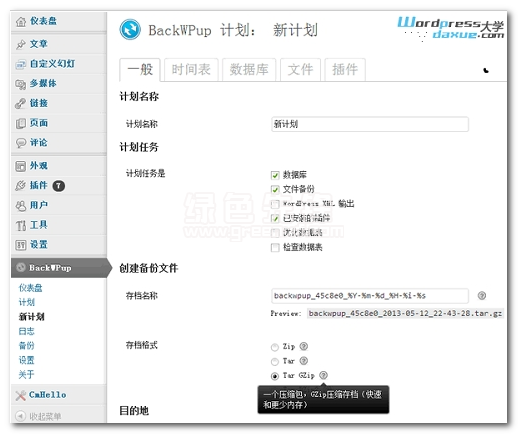Switch to the 数据库 tab

coord(249,70)
